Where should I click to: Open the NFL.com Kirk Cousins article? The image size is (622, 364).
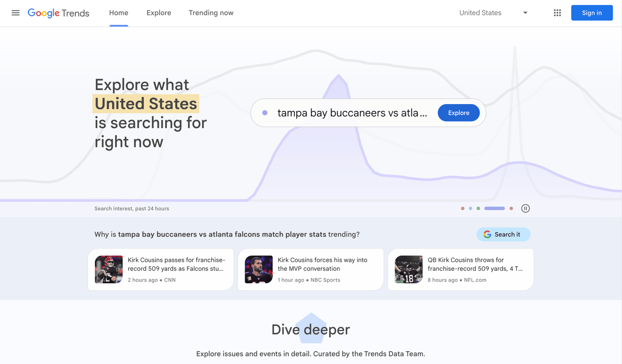(461, 270)
